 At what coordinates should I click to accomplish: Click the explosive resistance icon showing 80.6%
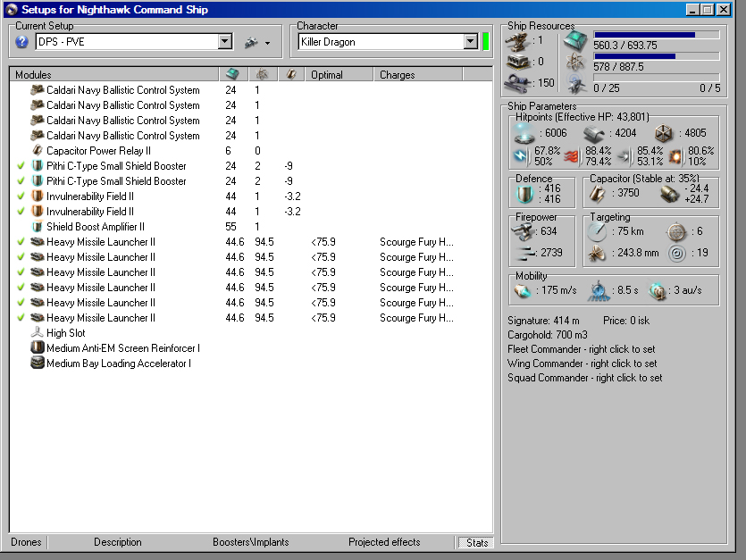tap(675, 156)
